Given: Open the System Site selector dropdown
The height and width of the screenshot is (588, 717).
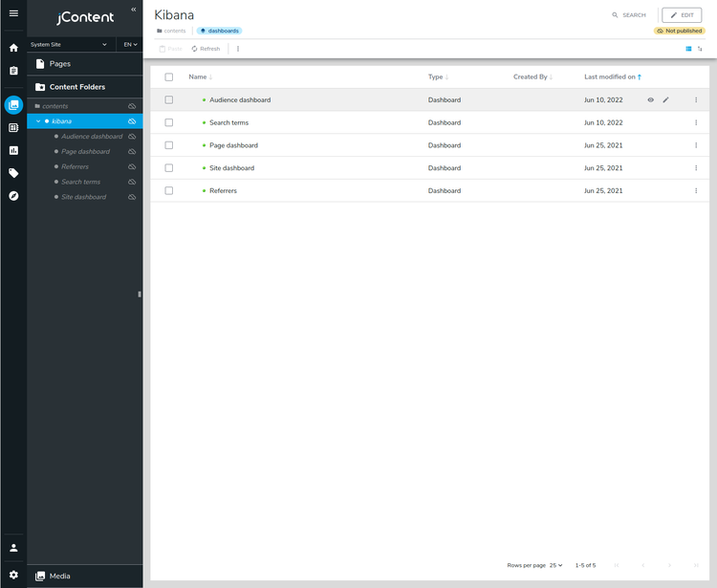Looking at the screenshot, I should click(x=69, y=44).
